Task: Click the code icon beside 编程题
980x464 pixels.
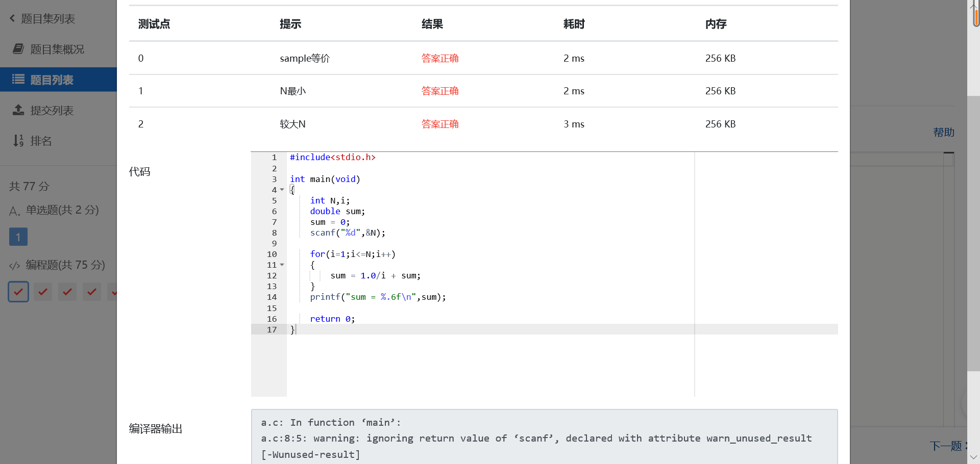Action: tap(14, 266)
